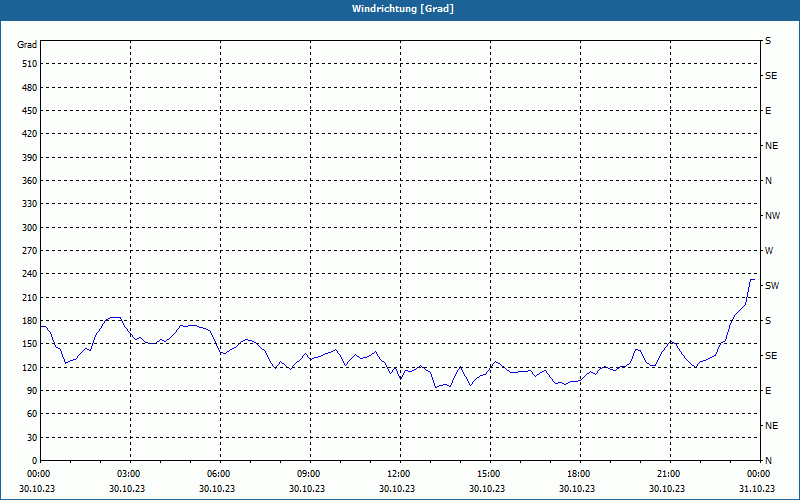Screen dimensions: 800x500
Task: Click the 360 y-axis value
Action: click(30, 181)
